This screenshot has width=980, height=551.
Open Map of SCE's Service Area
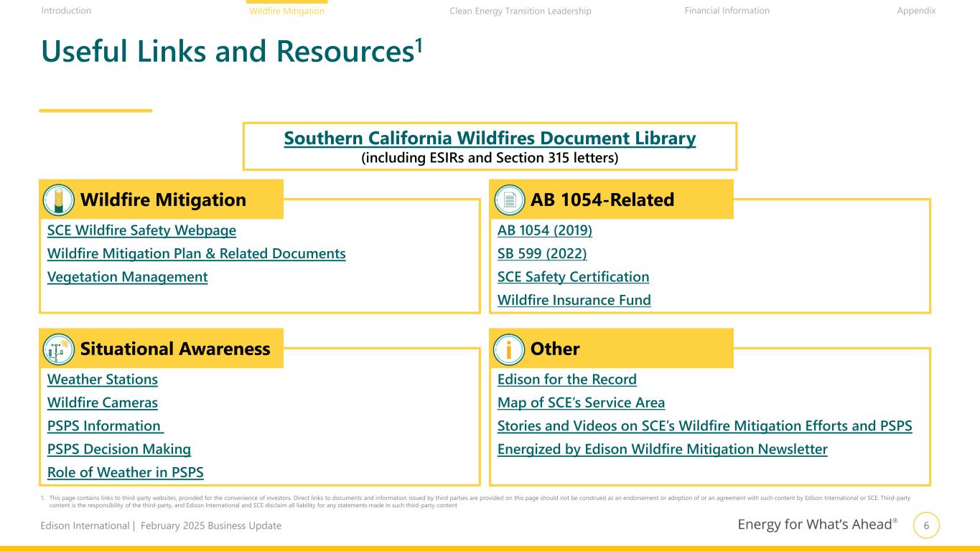click(581, 403)
